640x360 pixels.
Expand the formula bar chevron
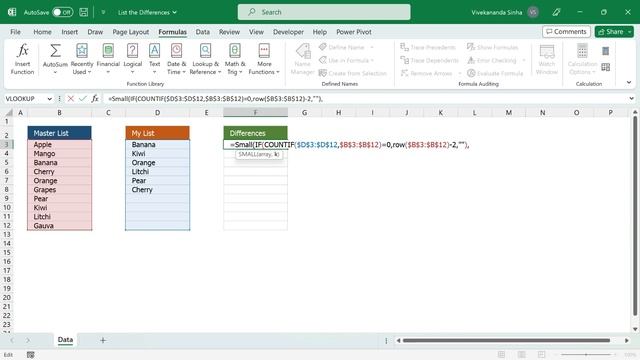click(x=631, y=98)
